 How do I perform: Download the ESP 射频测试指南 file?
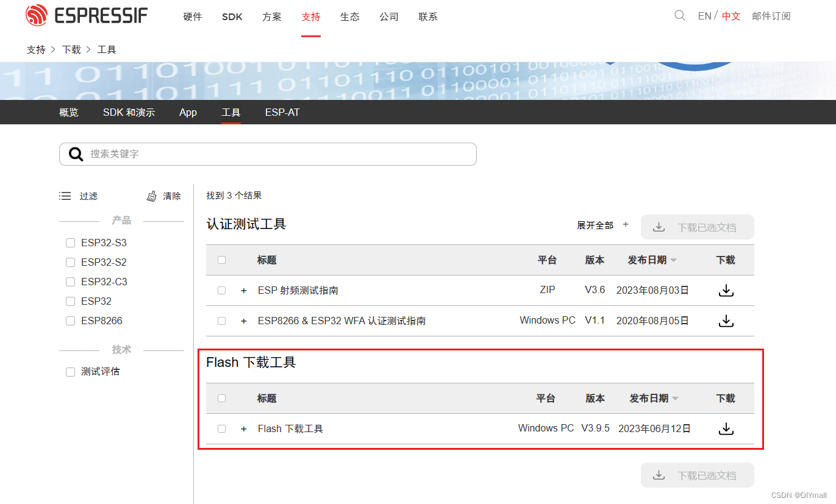[x=726, y=291]
